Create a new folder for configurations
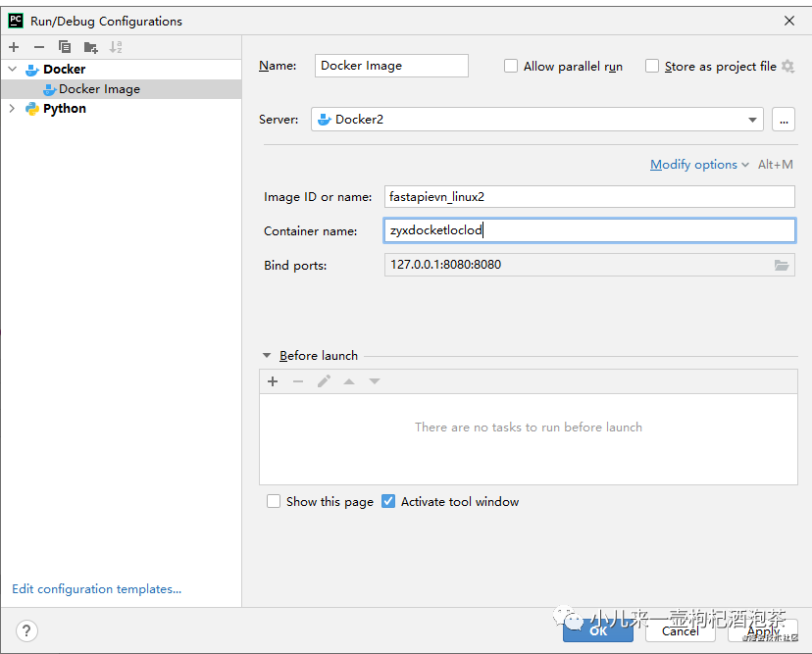This screenshot has width=812, height=654. 90,48
